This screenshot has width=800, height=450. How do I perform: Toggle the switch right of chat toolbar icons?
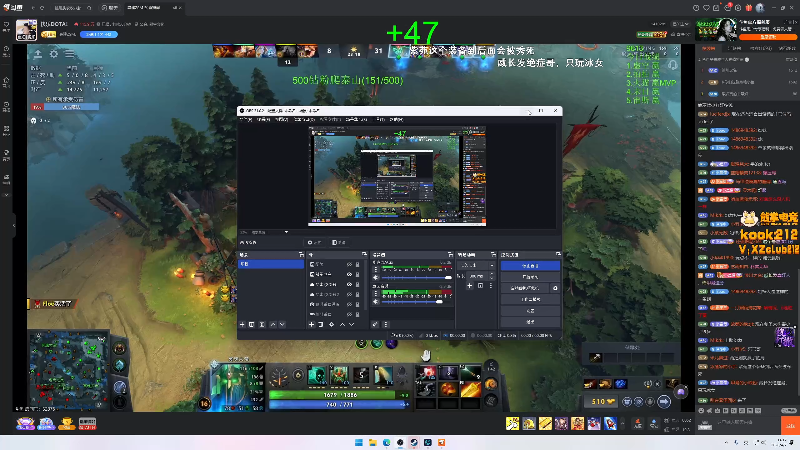pos(788,411)
